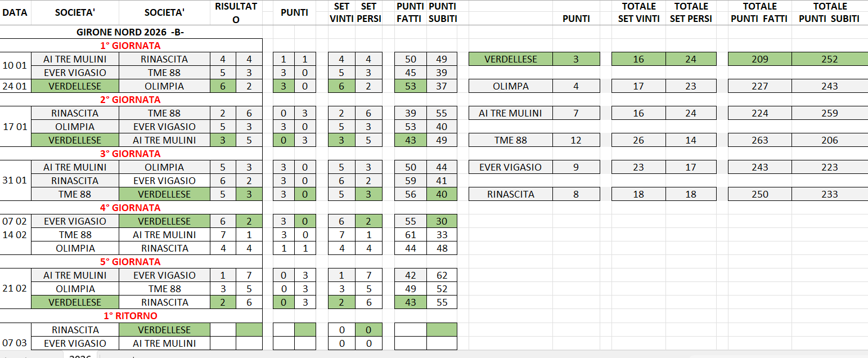Select the 5° GIORNATA heading row
The width and height of the screenshot is (868, 358).
pos(131,262)
